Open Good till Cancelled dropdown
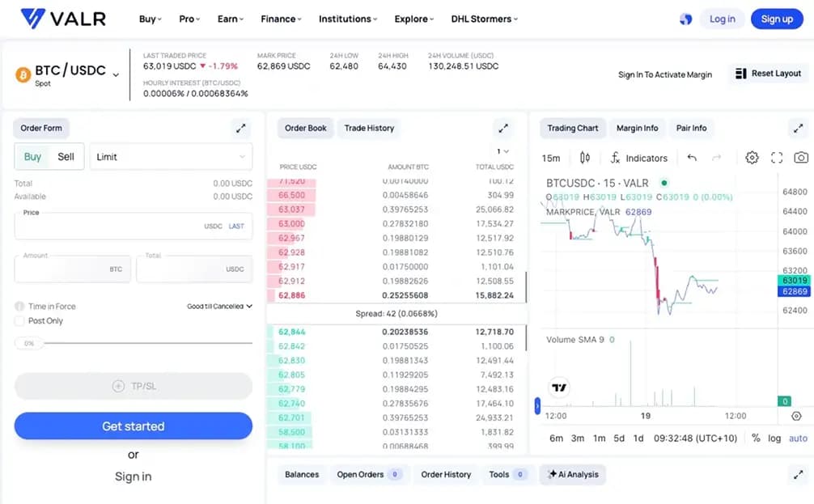The width and height of the screenshot is (814, 504). 219,307
